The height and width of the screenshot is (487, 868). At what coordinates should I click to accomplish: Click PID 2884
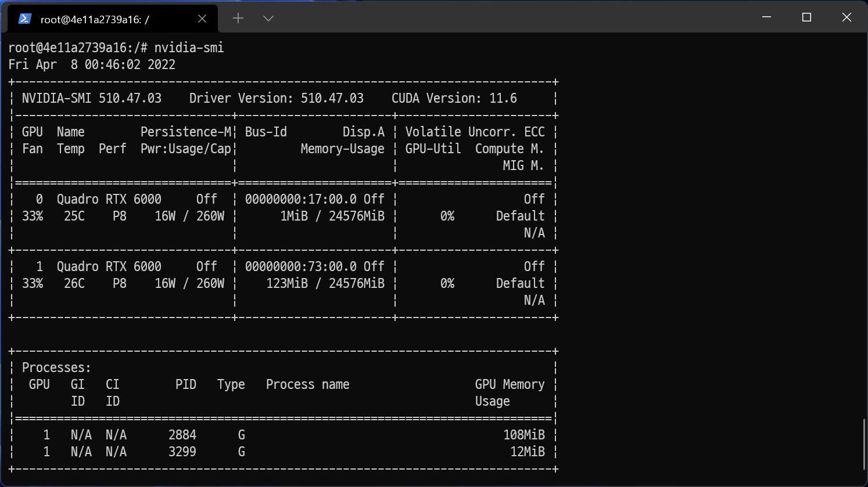click(x=182, y=435)
